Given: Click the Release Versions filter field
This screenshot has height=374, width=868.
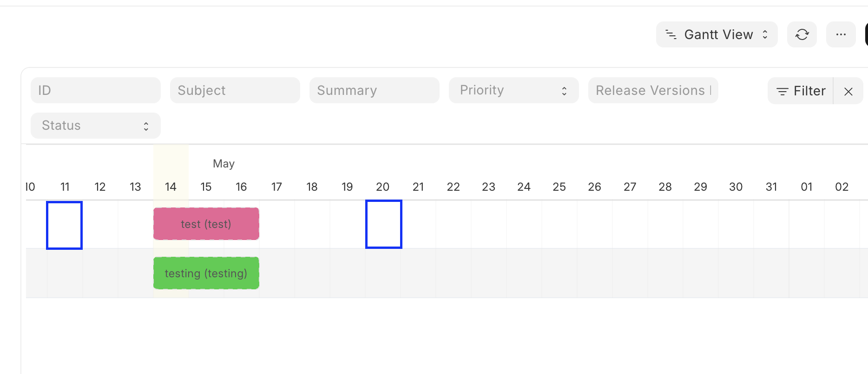Looking at the screenshot, I should (653, 90).
